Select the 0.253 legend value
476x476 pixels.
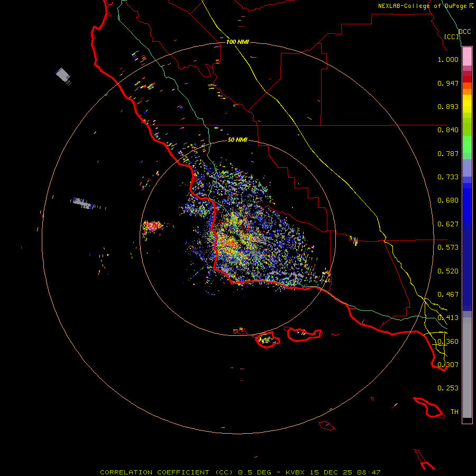[x=448, y=388]
